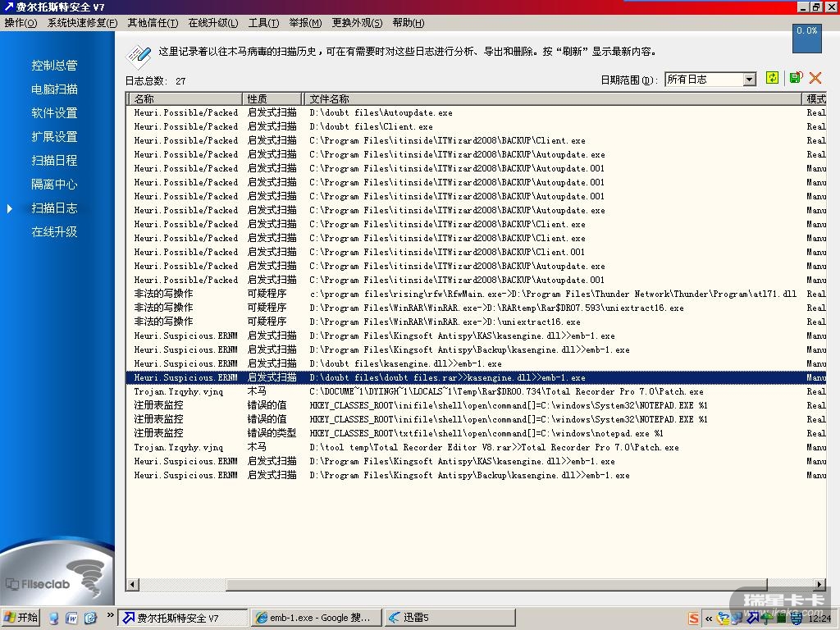Switch to emb-1.exe - Google taskbar button
The width and height of the screenshot is (840, 630).
click(317, 618)
